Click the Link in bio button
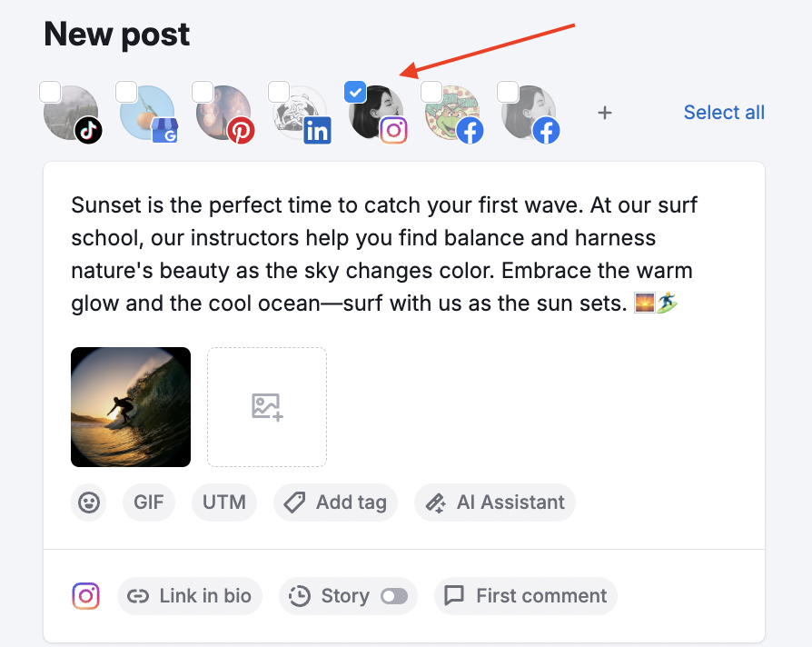Viewport: 812px width, 647px height. 190,595
